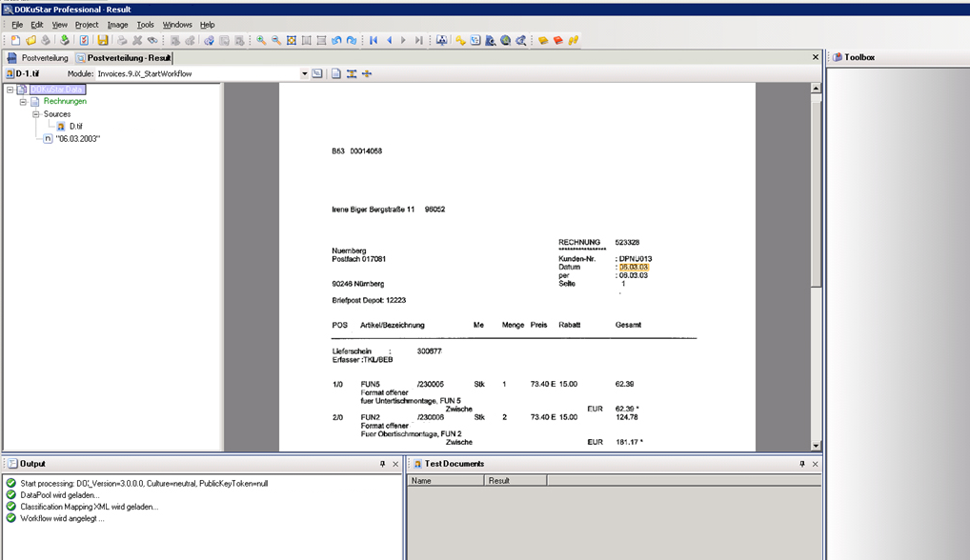This screenshot has width=970, height=560.
Task: Open the Module dropdown arrow
Action: point(305,72)
